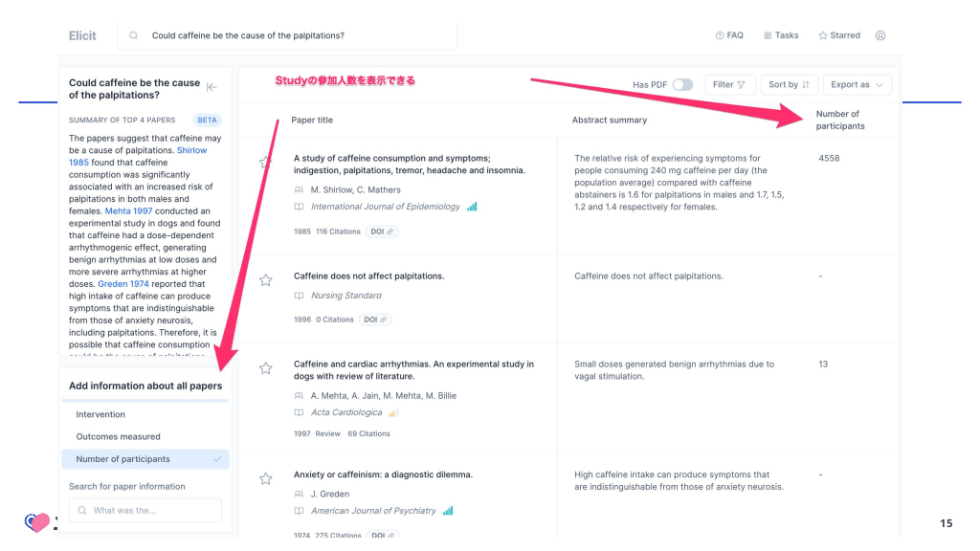
Task: Click the journal quality bars for Epidemiology
Action: click(472, 207)
